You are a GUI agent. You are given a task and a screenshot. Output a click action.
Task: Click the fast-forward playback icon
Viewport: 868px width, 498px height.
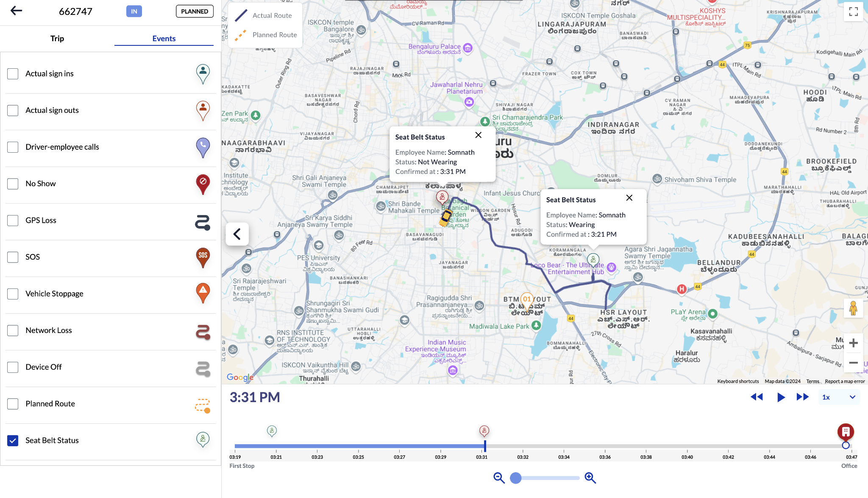(x=802, y=397)
